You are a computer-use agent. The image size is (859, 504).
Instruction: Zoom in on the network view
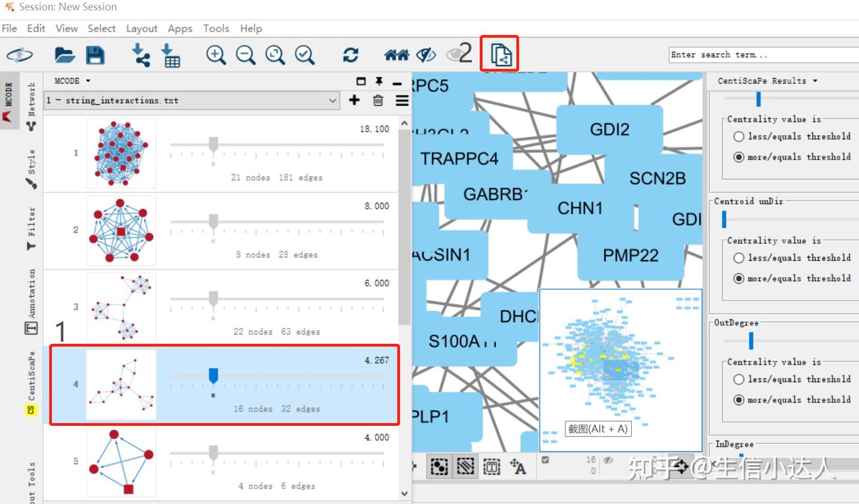click(x=215, y=55)
